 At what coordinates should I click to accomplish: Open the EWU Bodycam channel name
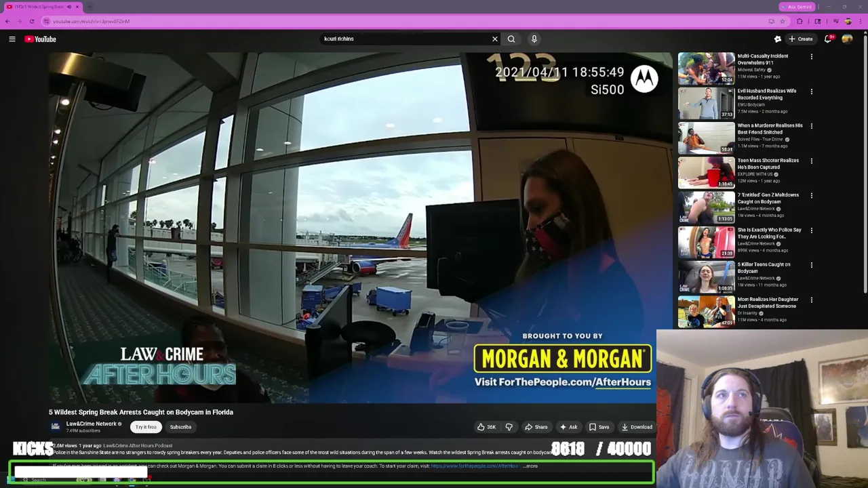click(751, 104)
